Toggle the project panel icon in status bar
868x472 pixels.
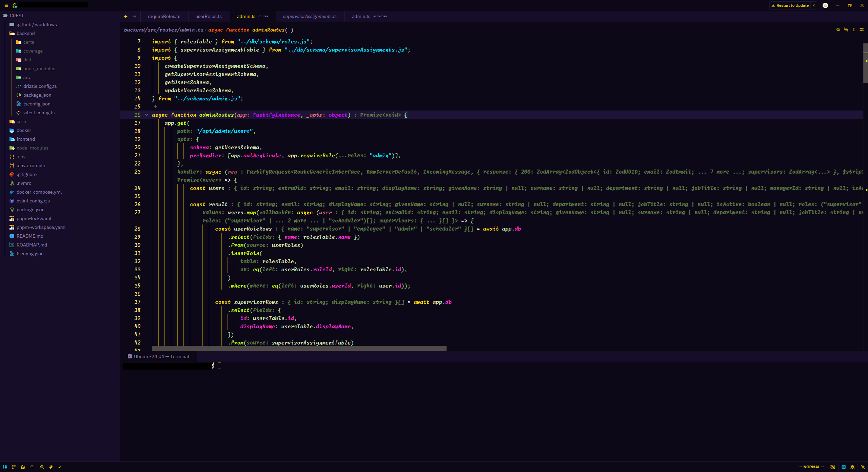point(5,467)
